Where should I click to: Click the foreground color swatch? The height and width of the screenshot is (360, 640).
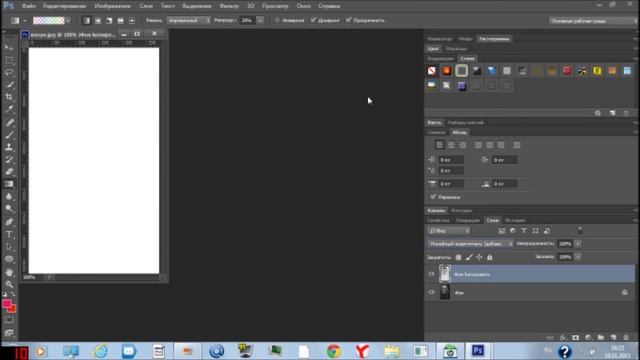(7, 304)
